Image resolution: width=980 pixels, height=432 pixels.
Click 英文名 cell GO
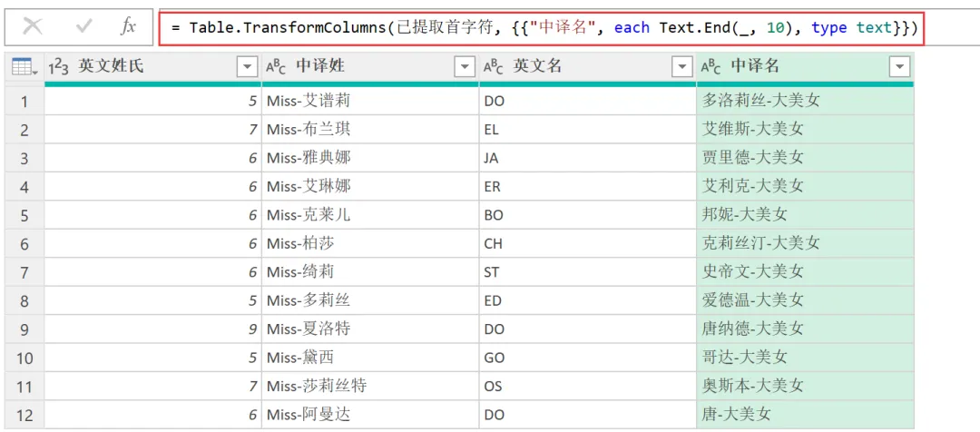pyautogui.click(x=587, y=358)
